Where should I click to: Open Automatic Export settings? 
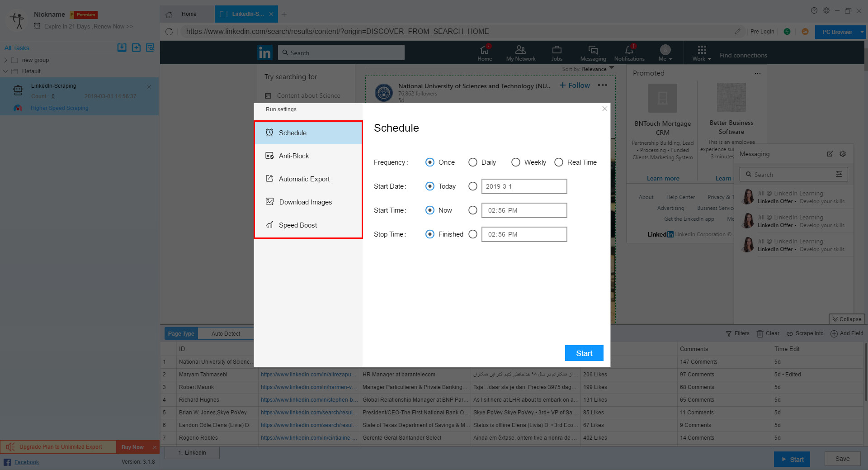pos(308,179)
